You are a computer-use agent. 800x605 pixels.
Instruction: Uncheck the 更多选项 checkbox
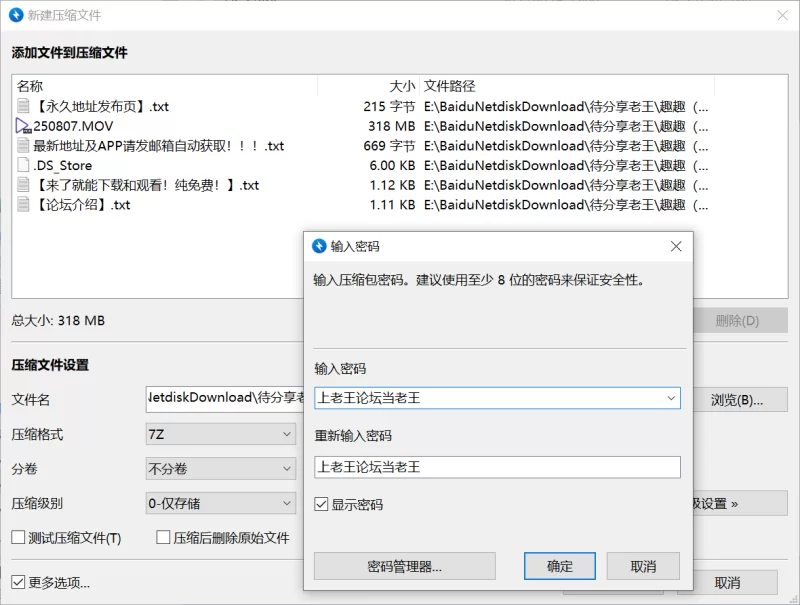pos(18,582)
